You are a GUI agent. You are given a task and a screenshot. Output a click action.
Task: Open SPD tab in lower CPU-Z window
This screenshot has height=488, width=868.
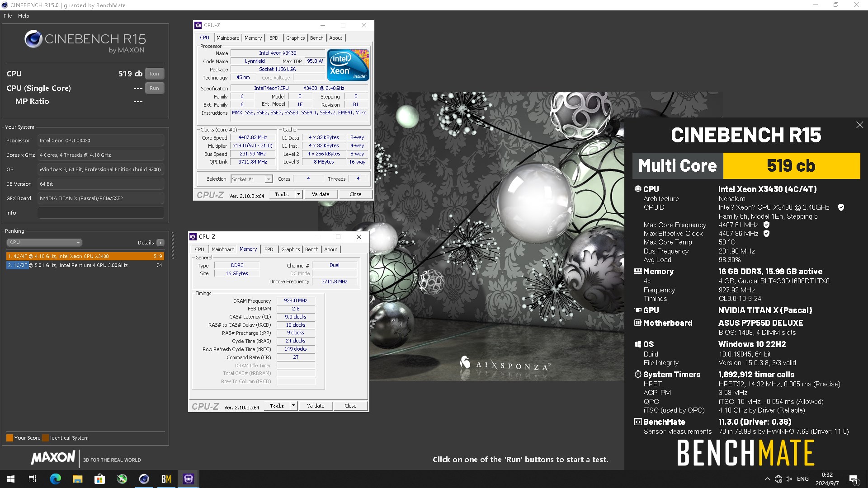269,249
